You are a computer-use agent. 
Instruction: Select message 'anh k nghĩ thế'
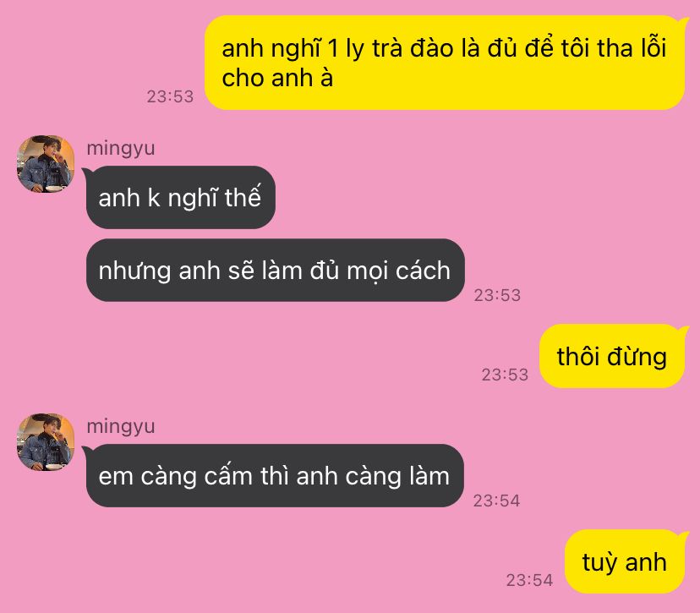coord(180,197)
